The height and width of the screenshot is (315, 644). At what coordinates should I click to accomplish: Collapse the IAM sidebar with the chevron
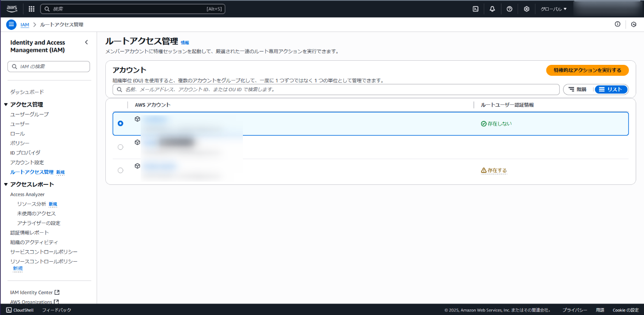[x=86, y=42]
